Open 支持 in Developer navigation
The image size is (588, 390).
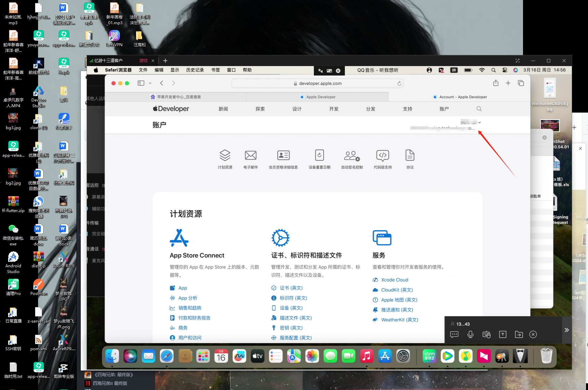[407, 109]
